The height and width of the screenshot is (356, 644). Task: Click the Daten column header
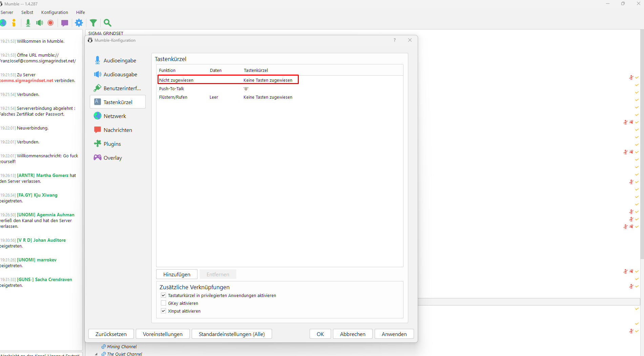(x=215, y=70)
